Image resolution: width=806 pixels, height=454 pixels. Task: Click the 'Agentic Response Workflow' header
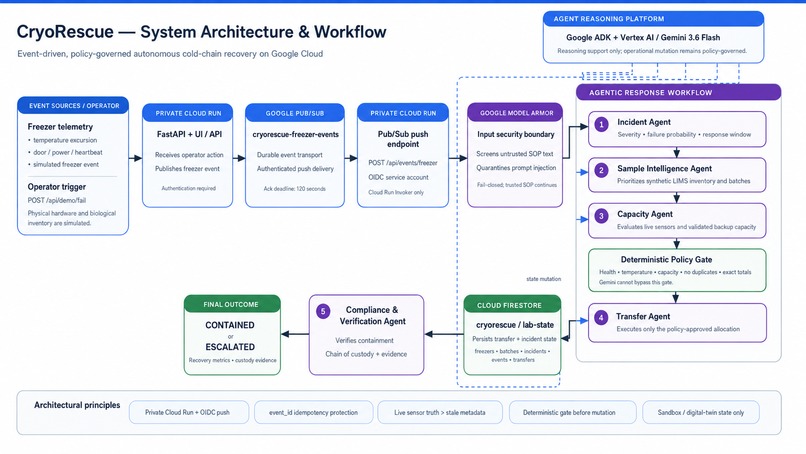[x=678, y=93]
